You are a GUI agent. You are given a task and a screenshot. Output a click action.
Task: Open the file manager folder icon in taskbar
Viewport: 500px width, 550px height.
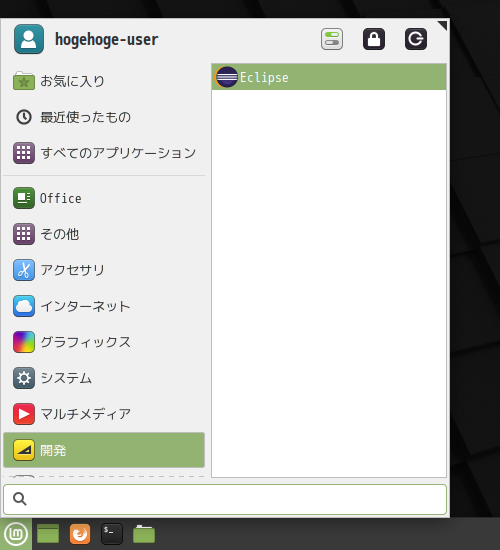144,534
